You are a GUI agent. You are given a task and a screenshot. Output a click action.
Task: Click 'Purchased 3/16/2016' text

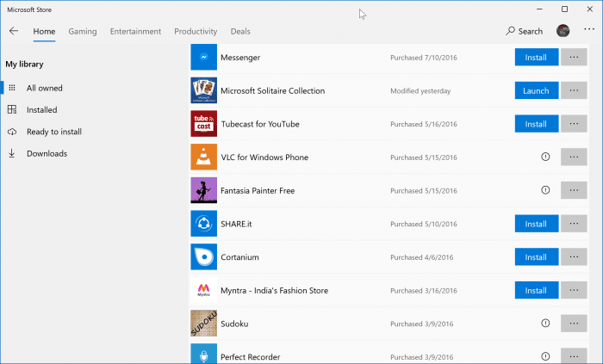[x=424, y=291]
